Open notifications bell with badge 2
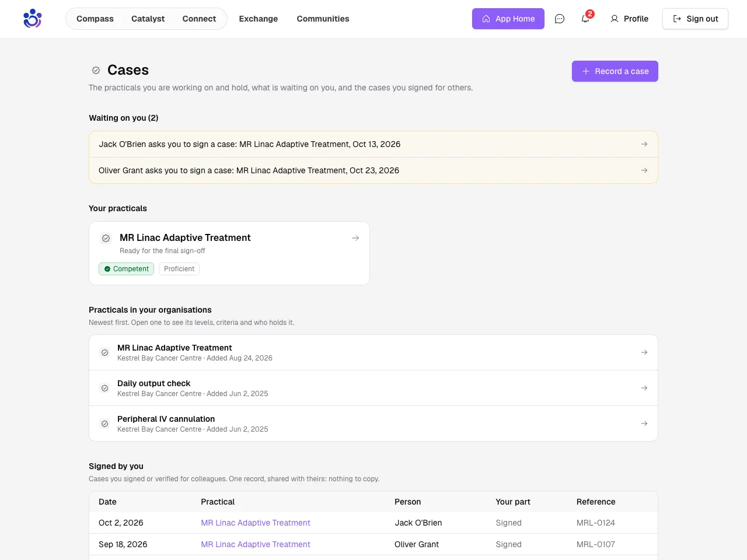This screenshot has width=747, height=560. point(585,19)
